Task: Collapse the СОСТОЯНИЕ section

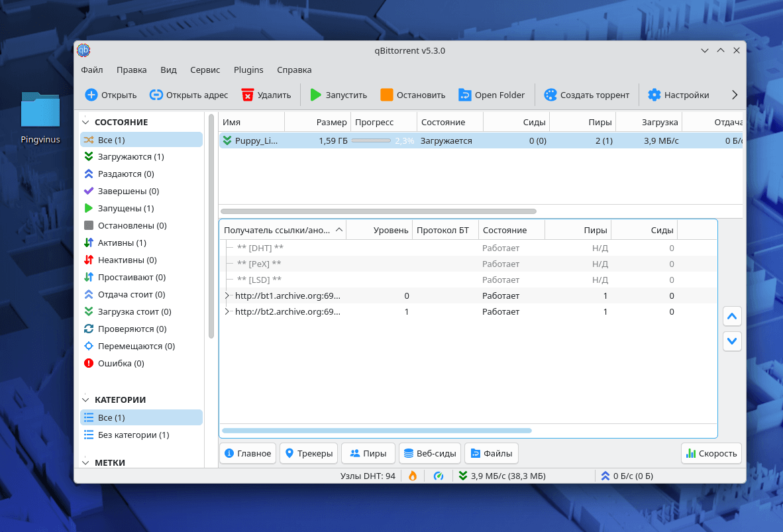Action: pos(85,123)
